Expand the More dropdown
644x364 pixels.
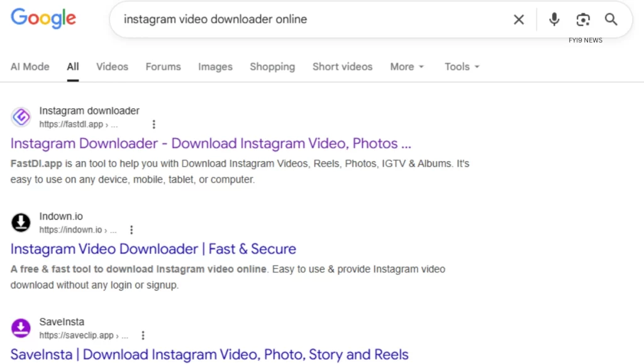coord(407,67)
